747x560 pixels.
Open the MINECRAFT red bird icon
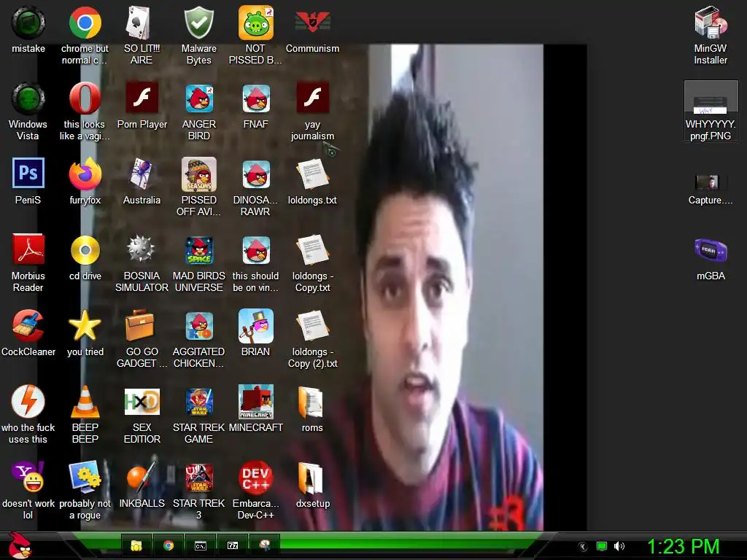point(256,402)
